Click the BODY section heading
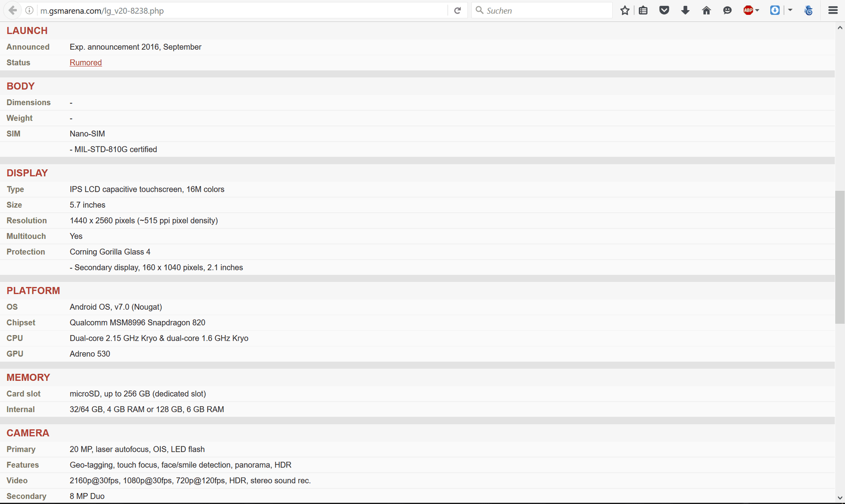The image size is (845, 504). pos(20,86)
